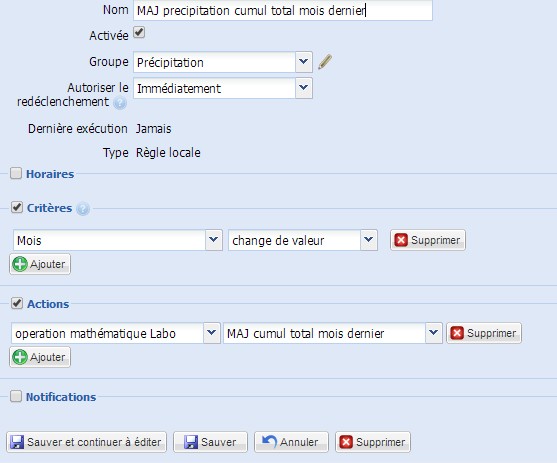
Task: Open the 'MAJ cumul total mois dernier' dropdown
Action: click(x=332, y=333)
